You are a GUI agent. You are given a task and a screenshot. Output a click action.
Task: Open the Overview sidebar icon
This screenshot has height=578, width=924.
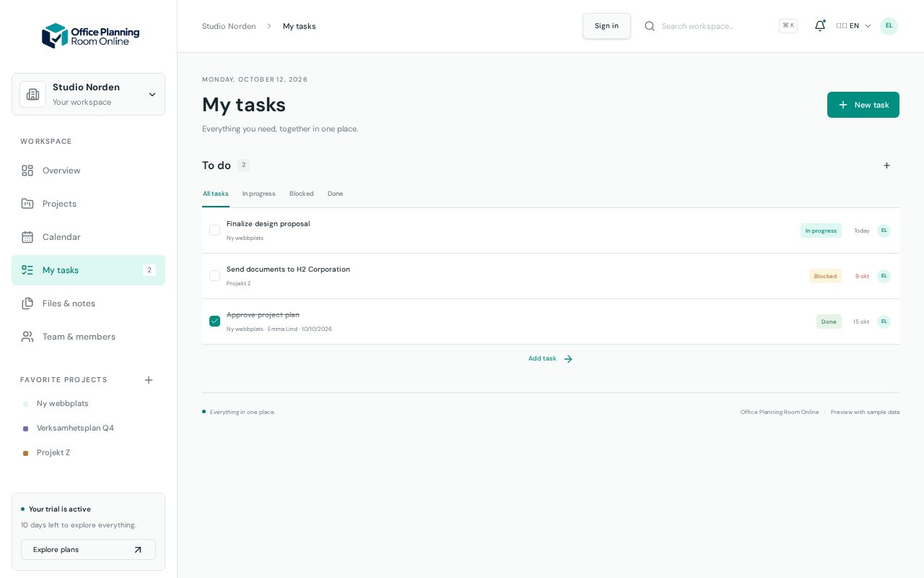[27, 171]
